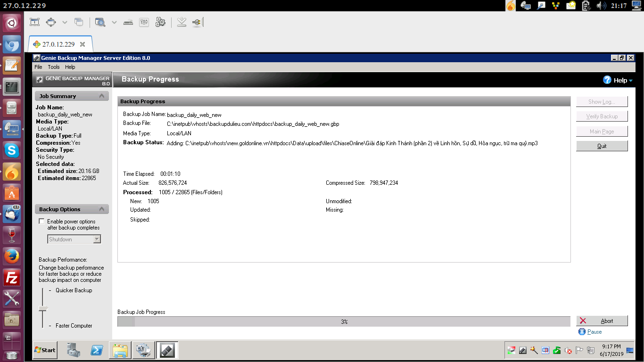The width and height of the screenshot is (644, 362).
Task: Click the Genie Backup Manager logo header
Action: pos(73,80)
